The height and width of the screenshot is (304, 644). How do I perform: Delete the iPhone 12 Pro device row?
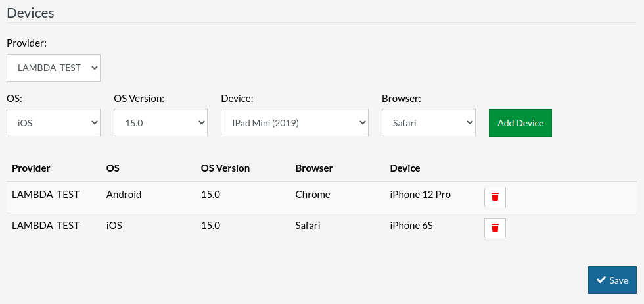(495, 197)
